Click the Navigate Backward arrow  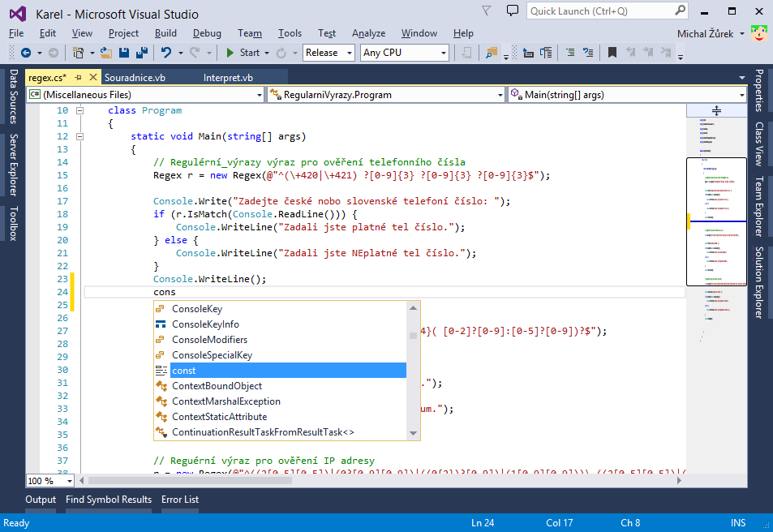pos(28,54)
